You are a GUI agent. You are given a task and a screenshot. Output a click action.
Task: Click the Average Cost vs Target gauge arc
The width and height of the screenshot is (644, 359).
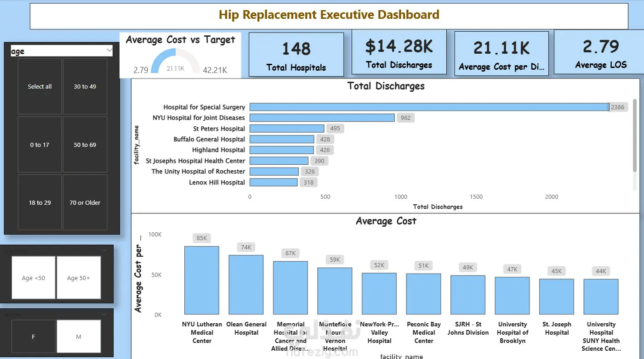tap(176, 61)
